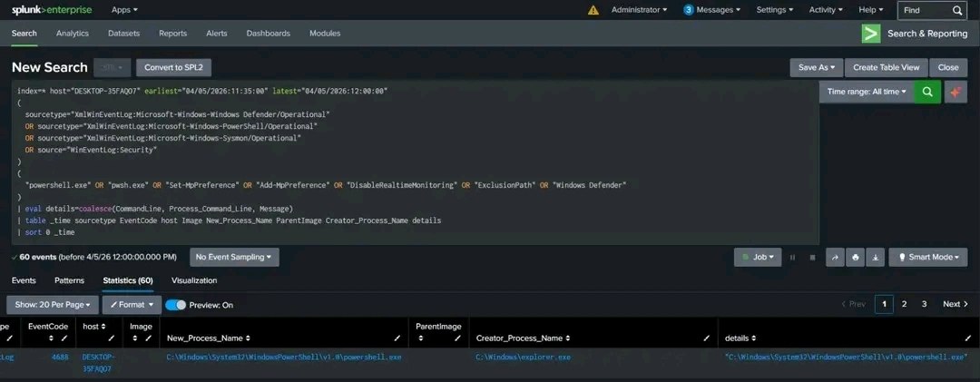Click the Find magnifier icon
Viewport: 980px width, 382px height.
957,10
